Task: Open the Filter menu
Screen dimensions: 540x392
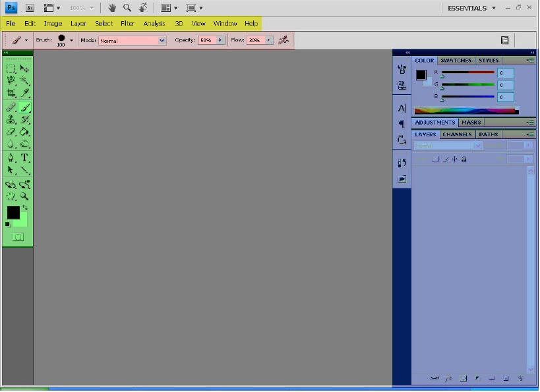Action: (127, 23)
